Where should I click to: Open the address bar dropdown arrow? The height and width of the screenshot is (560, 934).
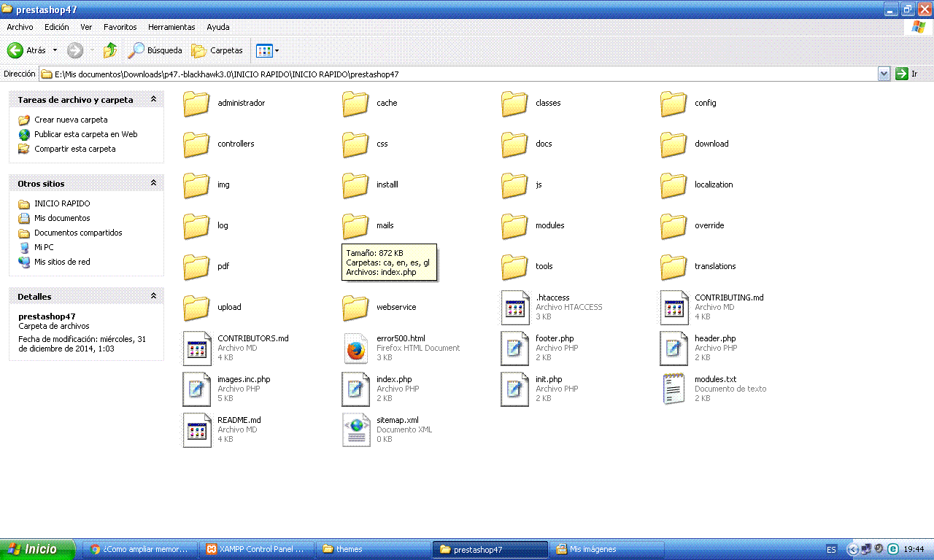tap(884, 74)
